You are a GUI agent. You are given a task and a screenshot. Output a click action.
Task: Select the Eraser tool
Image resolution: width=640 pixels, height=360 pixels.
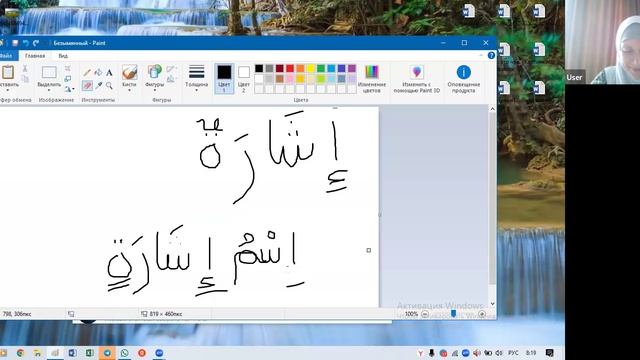click(x=87, y=85)
